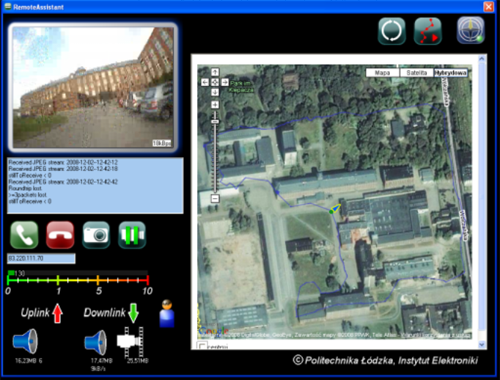Click the 0-10 colored scale bar

[78, 280]
